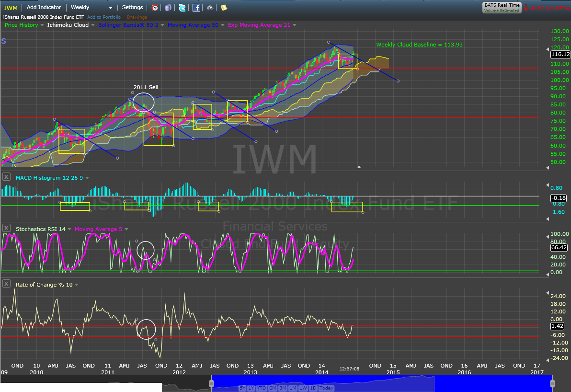Click the -0.18 MACD value label
Viewport: 571px width, 392px height.
pyautogui.click(x=558, y=198)
